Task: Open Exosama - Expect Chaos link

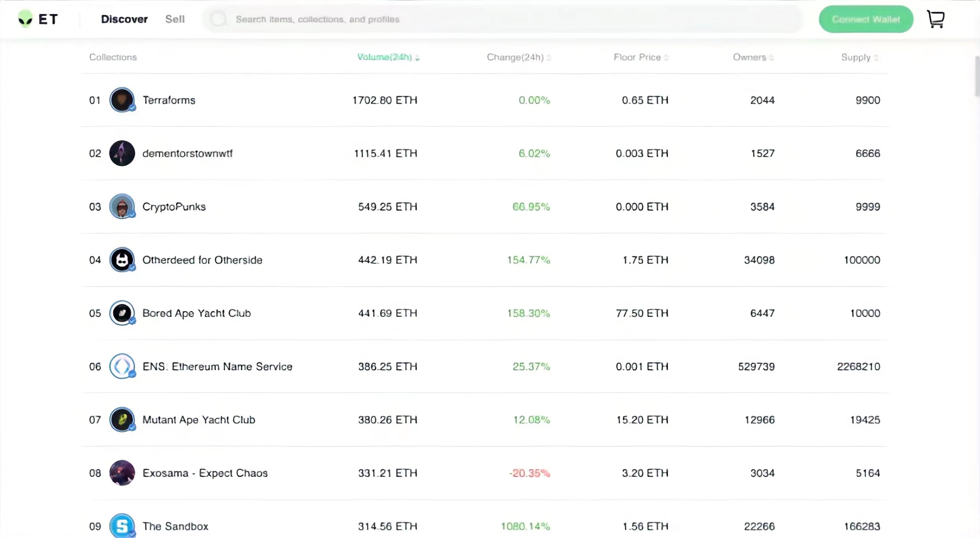Action: click(x=205, y=473)
